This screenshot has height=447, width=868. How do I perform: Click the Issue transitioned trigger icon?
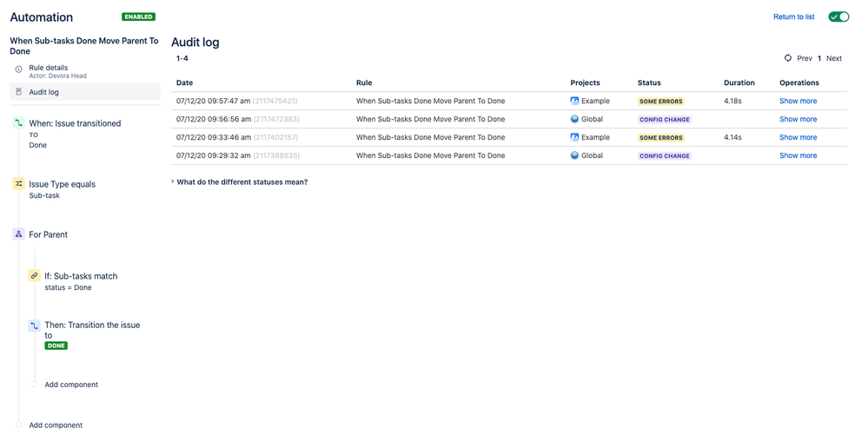[x=18, y=122]
